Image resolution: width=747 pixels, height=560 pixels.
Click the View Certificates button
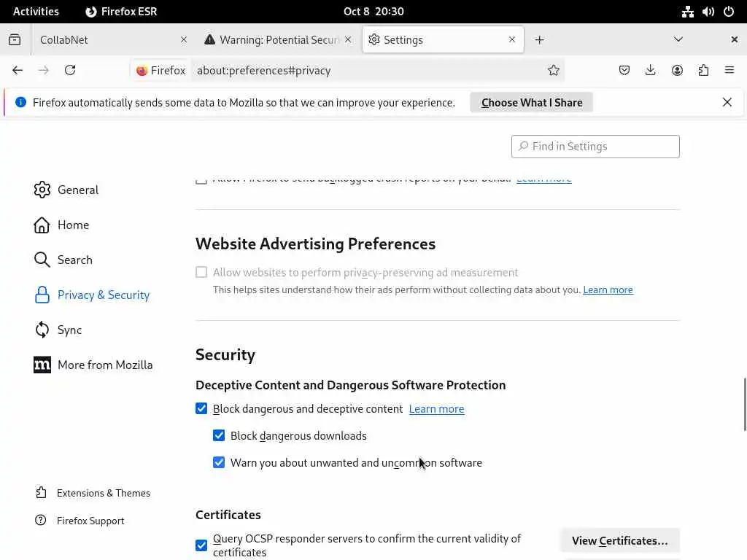(619, 540)
